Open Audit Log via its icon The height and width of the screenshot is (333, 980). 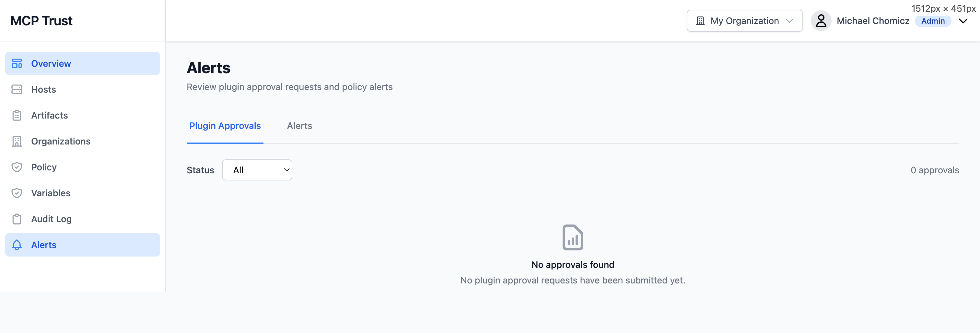[x=17, y=219]
